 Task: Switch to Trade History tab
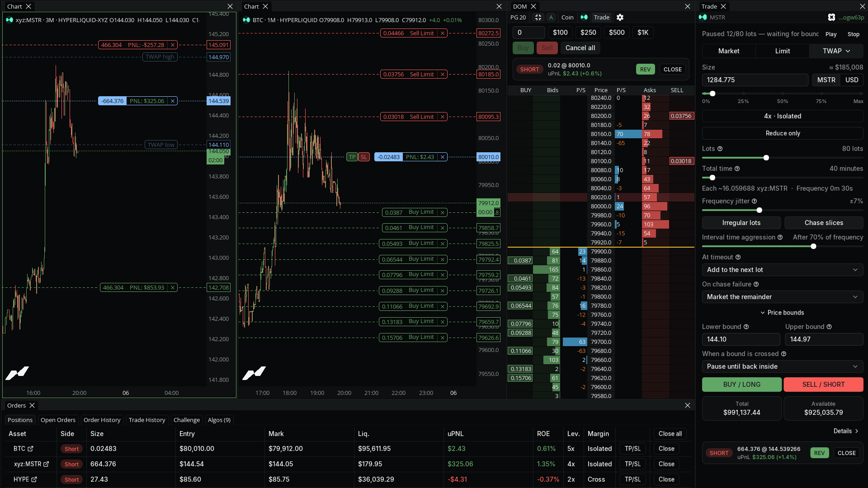147,420
